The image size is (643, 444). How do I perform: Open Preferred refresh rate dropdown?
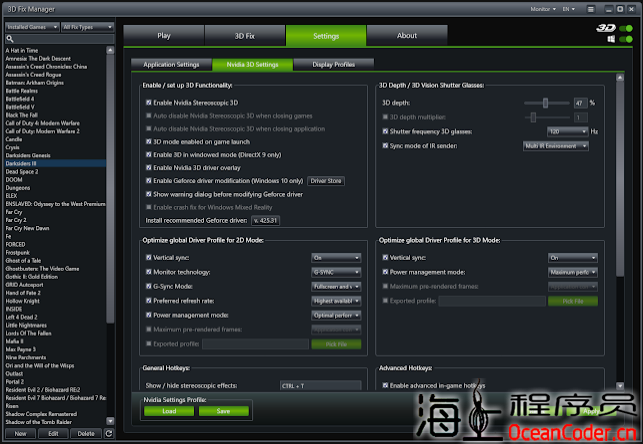tap(336, 301)
